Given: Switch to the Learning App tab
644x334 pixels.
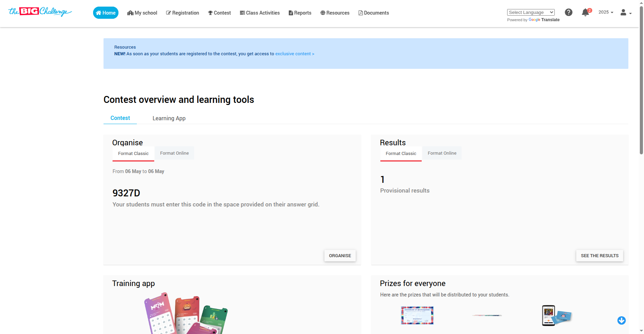Looking at the screenshot, I should [169, 118].
